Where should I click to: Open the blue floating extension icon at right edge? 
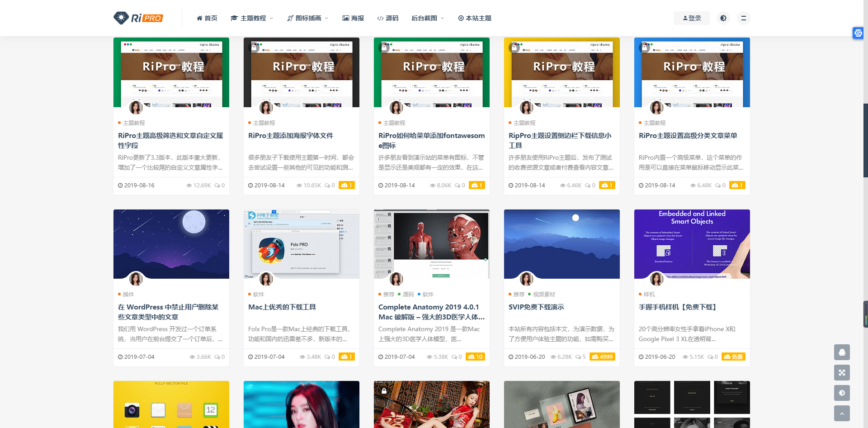click(858, 33)
